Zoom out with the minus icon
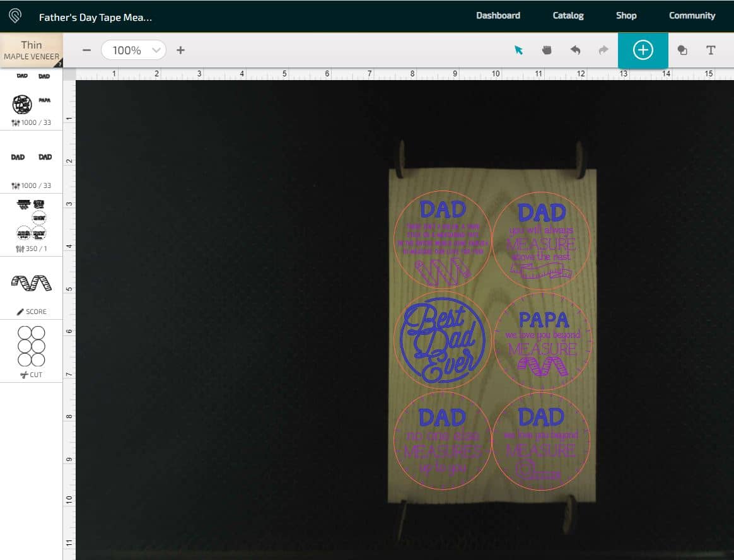 click(x=86, y=50)
